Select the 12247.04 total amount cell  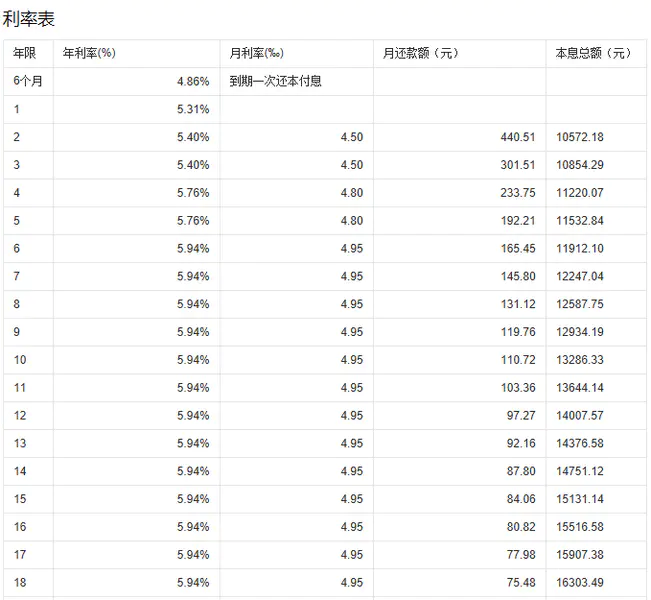click(x=579, y=276)
